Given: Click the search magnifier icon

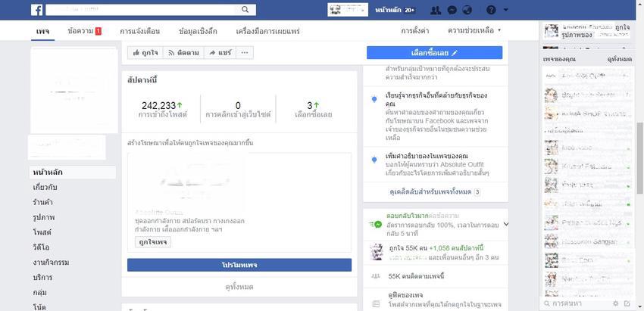Looking at the screenshot, I should (245, 10).
